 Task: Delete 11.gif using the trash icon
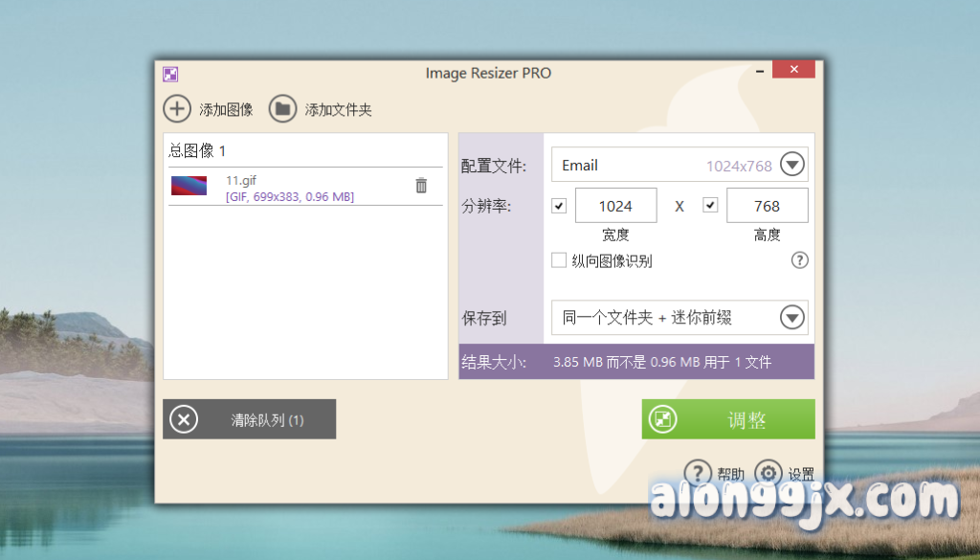421,186
